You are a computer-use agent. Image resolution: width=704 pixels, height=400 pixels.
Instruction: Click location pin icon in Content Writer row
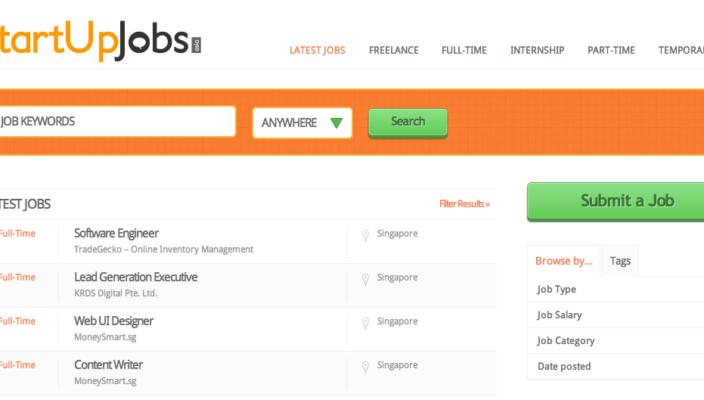[x=365, y=368]
